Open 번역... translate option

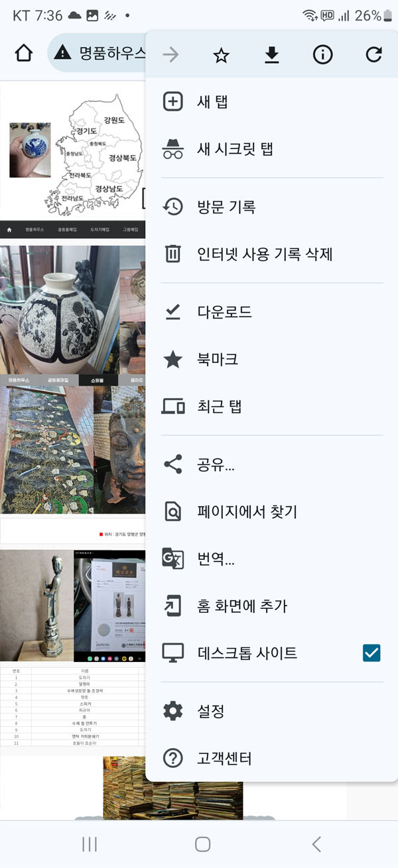coord(272,559)
